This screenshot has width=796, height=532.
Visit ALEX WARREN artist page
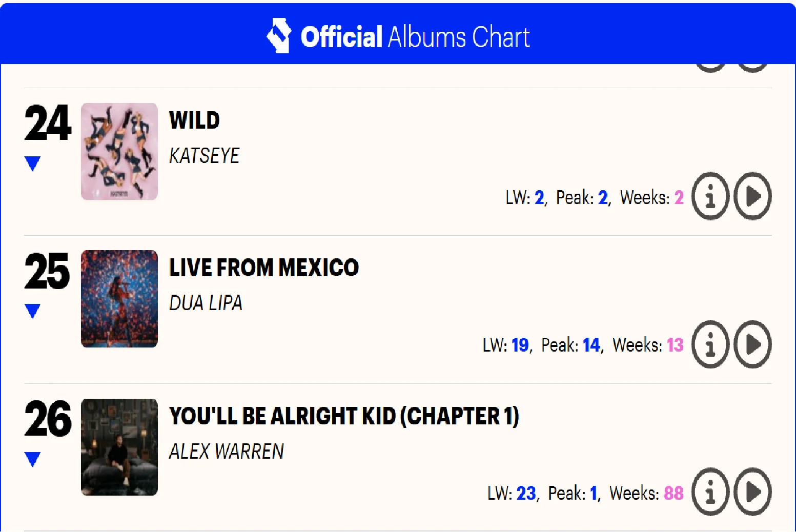(227, 452)
